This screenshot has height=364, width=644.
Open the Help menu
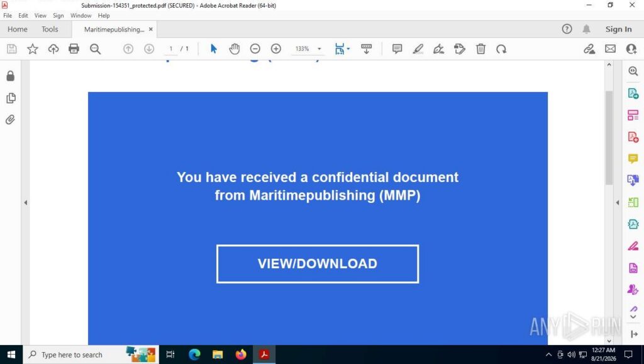(104, 16)
